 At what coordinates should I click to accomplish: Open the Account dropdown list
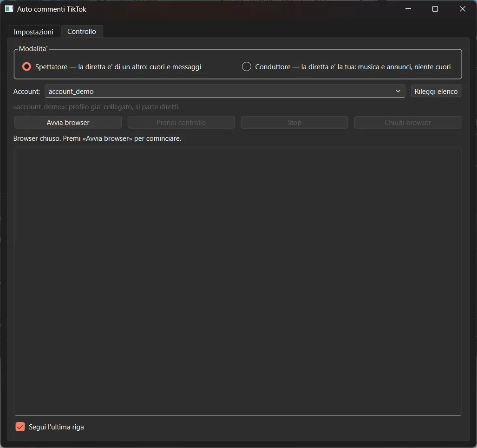tap(225, 91)
